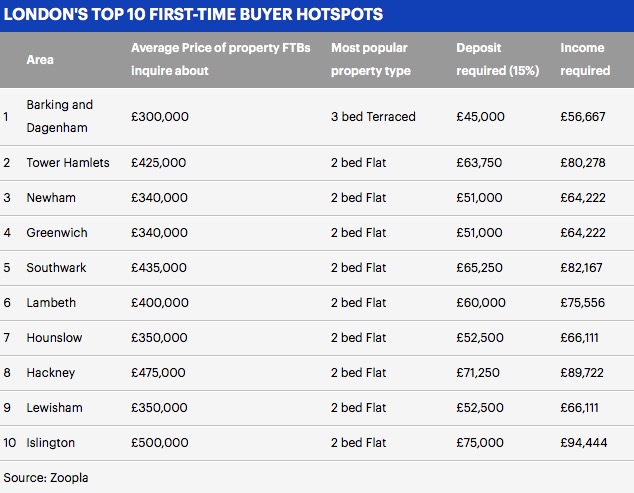The image size is (634, 493).
Task: Click the Lewisham area name
Action: (55, 408)
